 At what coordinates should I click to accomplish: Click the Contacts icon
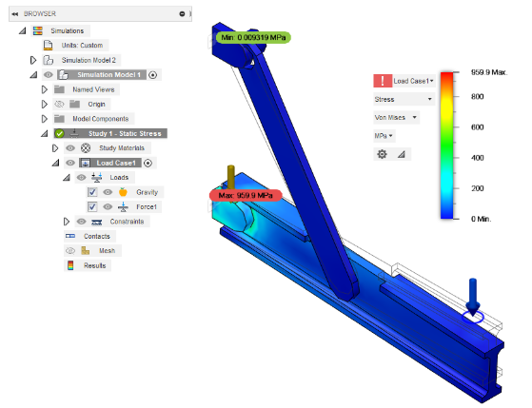click(x=70, y=236)
